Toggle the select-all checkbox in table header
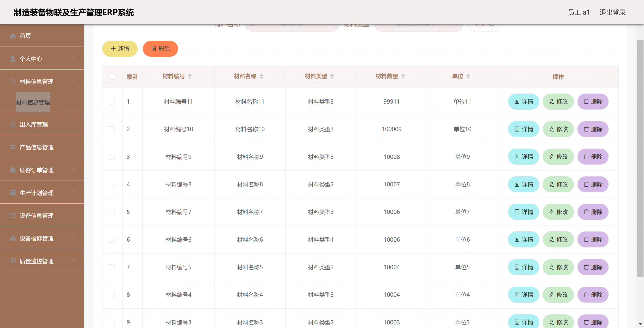 pos(112,77)
